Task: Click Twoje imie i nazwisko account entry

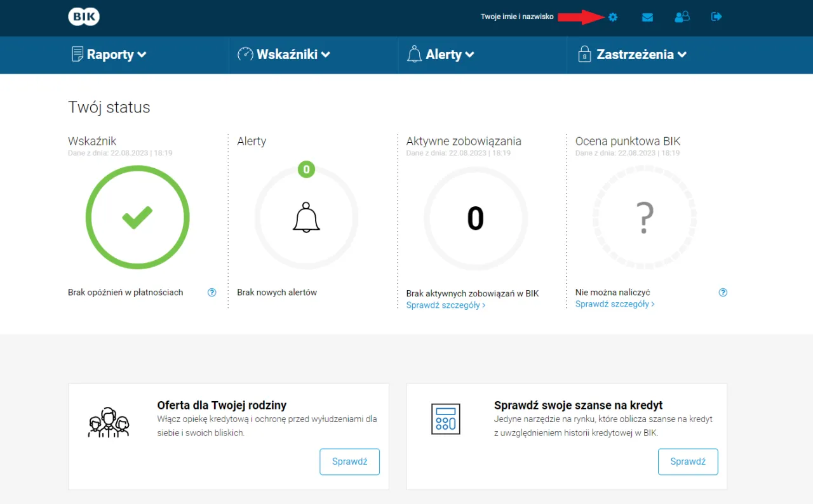Action: point(518,17)
